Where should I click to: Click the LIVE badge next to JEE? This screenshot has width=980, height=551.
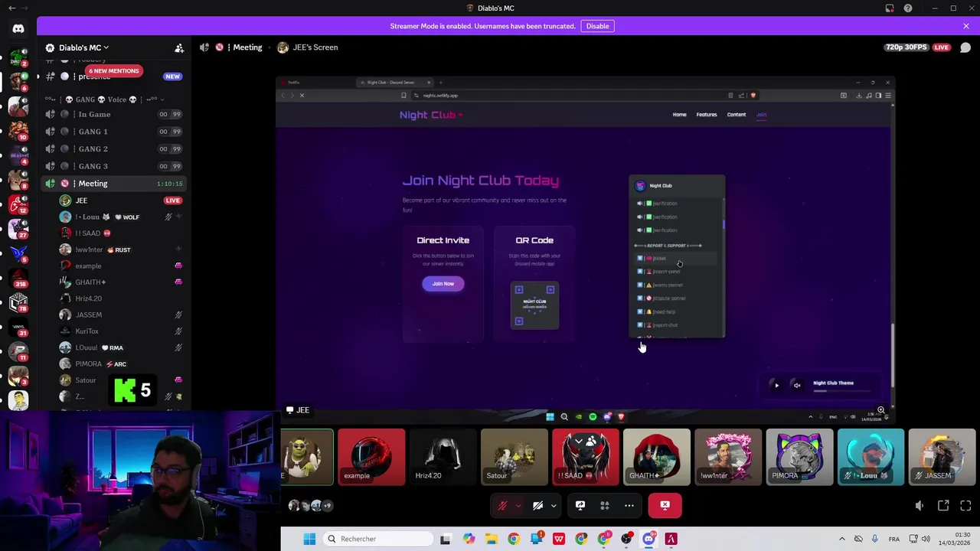[172, 201]
